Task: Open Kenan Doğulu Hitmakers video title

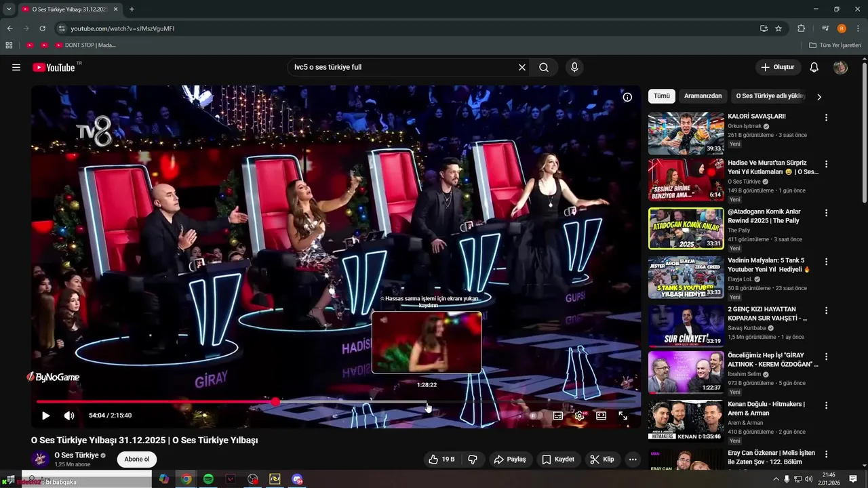Action: point(766,409)
